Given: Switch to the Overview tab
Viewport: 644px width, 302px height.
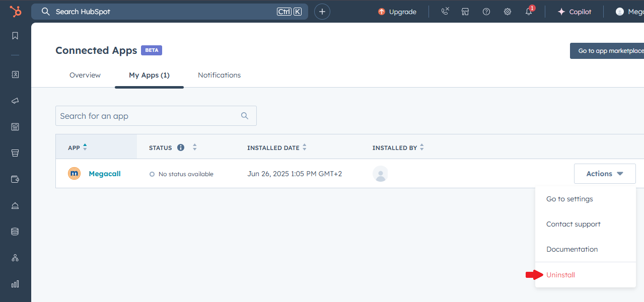Looking at the screenshot, I should [x=85, y=75].
